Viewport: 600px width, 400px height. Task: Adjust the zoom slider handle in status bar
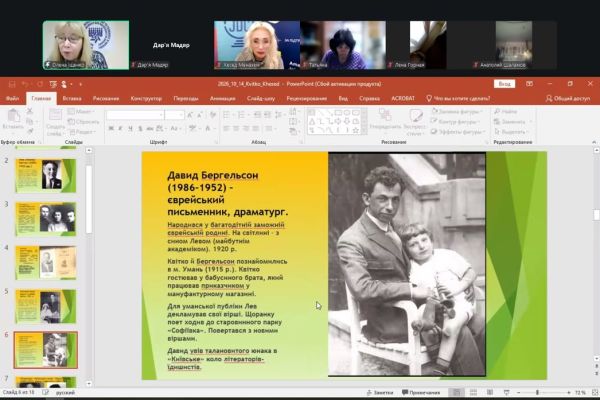click(x=537, y=392)
